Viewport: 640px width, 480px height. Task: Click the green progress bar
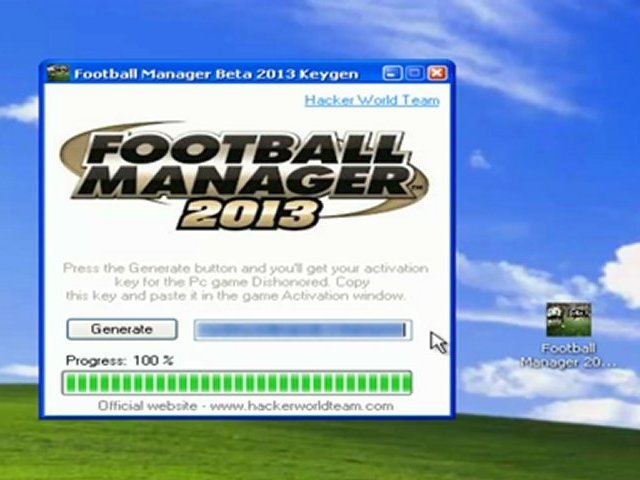pos(236,383)
